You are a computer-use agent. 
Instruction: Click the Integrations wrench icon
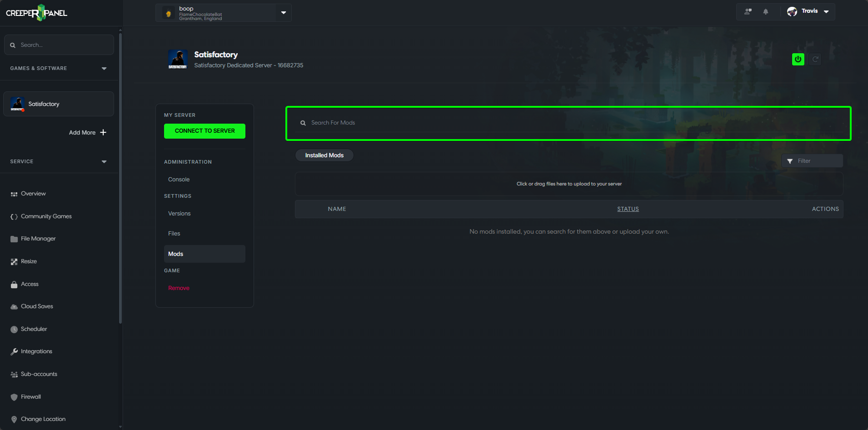pos(14,352)
